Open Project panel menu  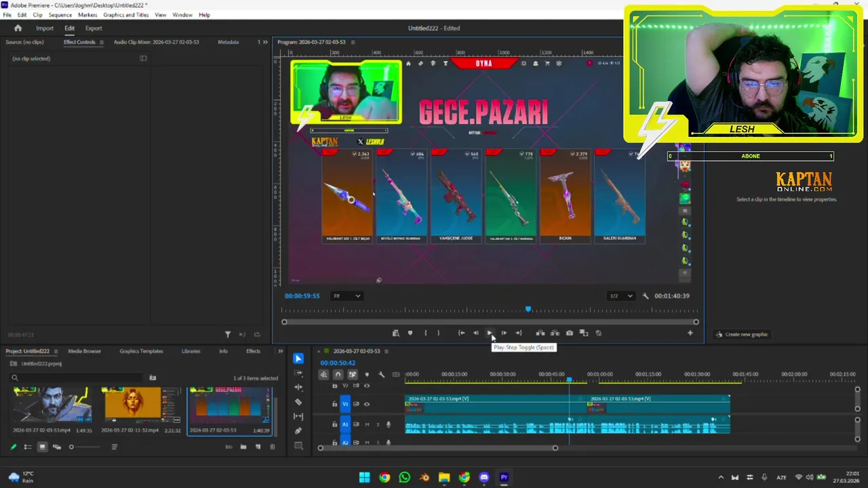tap(56, 351)
